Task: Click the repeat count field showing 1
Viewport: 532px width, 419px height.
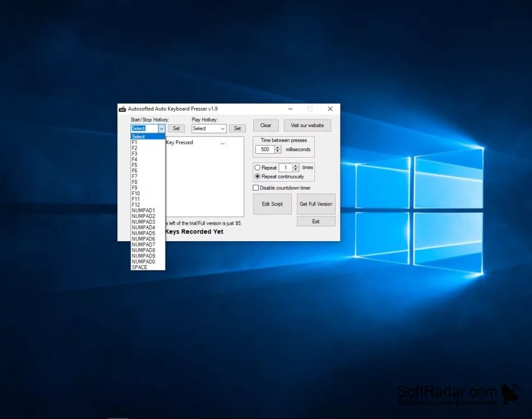Action: (286, 167)
